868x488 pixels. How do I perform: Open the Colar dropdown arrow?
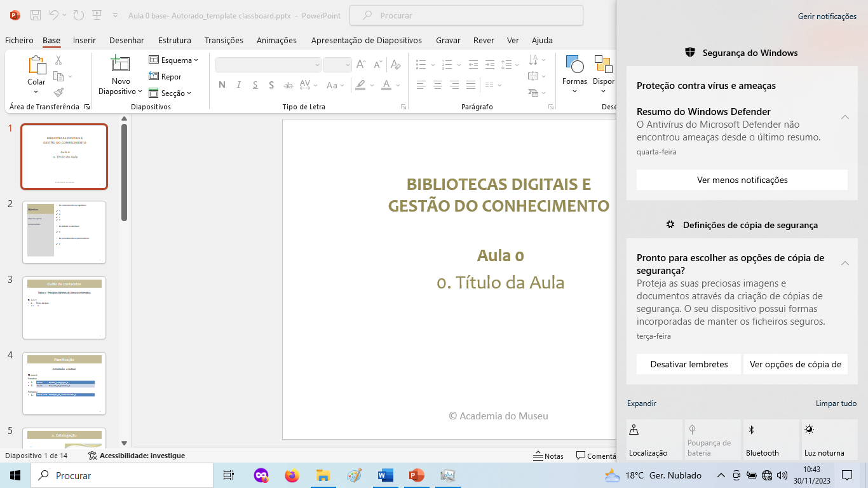click(36, 90)
